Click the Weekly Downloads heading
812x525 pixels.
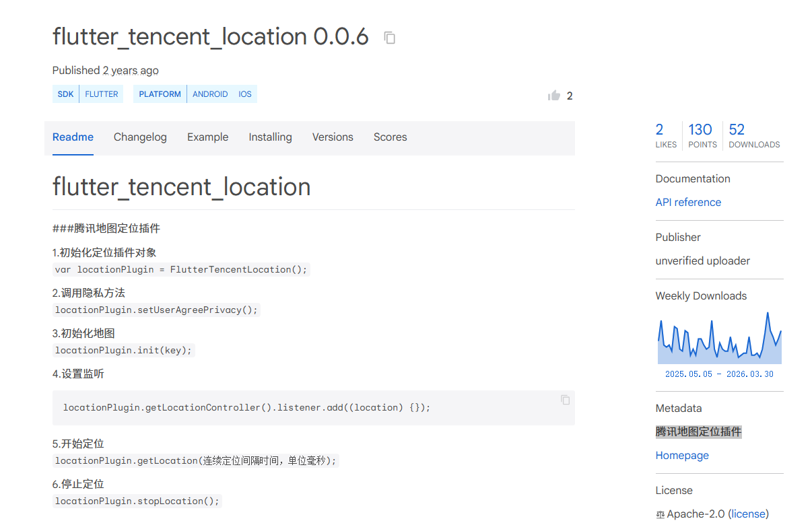701,296
